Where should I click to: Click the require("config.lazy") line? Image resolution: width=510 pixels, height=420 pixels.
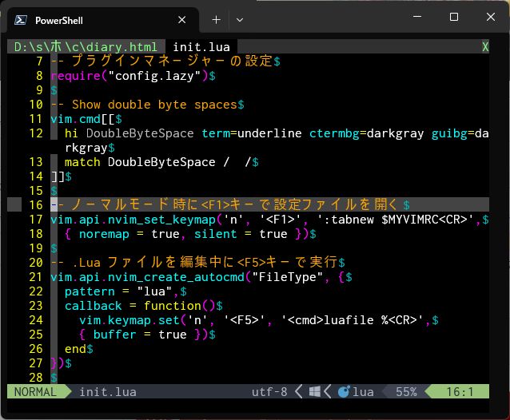[129, 76]
